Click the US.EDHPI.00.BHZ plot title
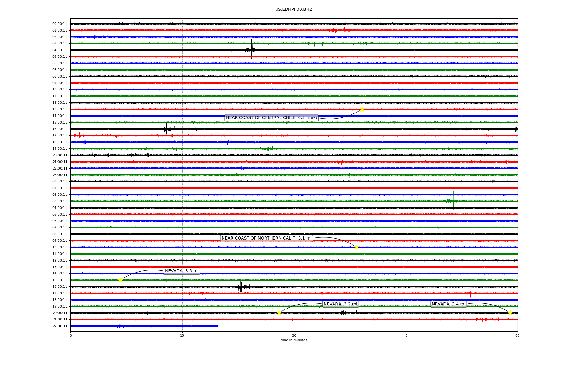The image size is (588, 368). (294, 10)
